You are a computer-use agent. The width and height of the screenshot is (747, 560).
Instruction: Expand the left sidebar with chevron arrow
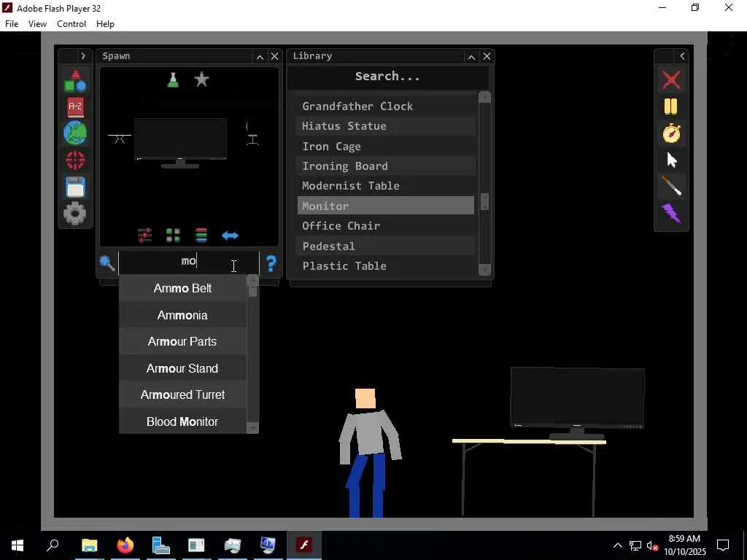(x=83, y=56)
